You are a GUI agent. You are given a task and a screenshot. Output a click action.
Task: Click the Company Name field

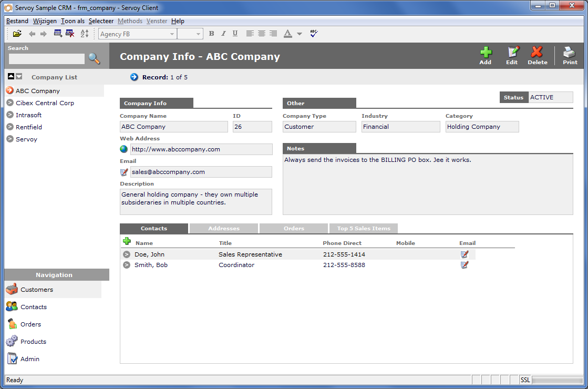173,127
